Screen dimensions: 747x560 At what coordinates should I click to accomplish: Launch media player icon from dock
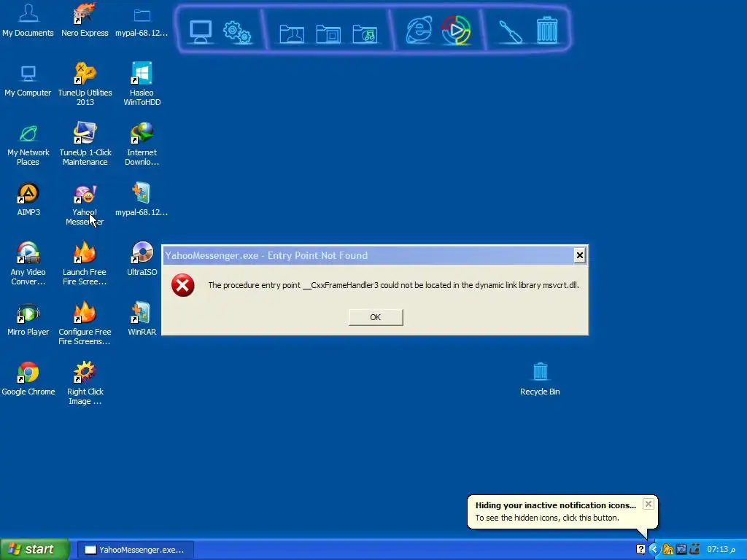[456, 30]
